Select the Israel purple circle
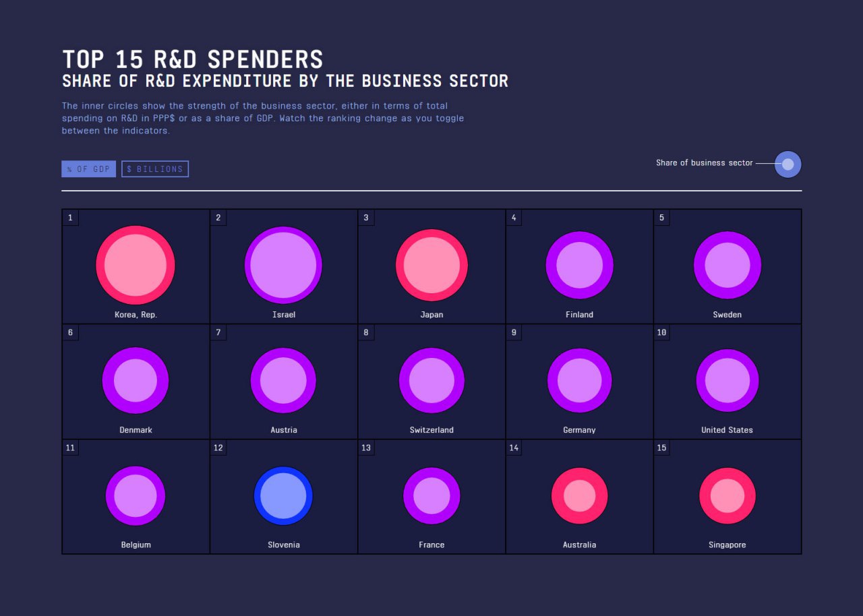 coord(283,265)
